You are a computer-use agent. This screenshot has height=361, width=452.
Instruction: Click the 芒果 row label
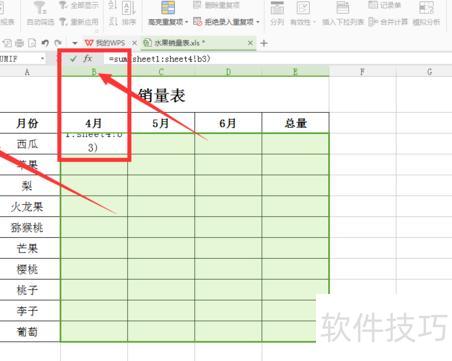(27, 248)
